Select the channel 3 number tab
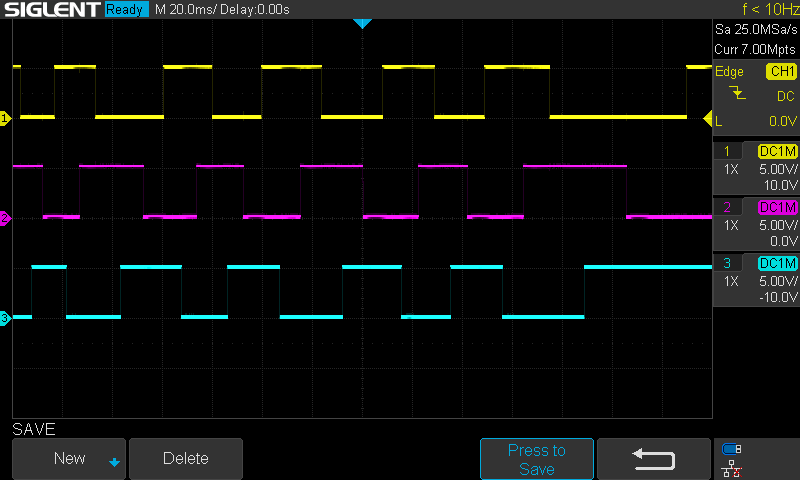 click(727, 263)
